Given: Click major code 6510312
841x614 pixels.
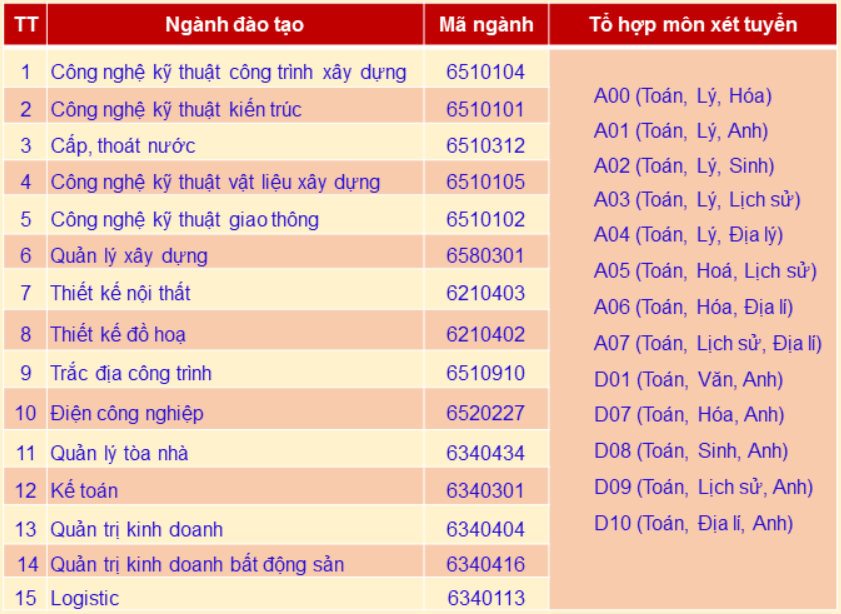Looking at the screenshot, I should (485, 146).
